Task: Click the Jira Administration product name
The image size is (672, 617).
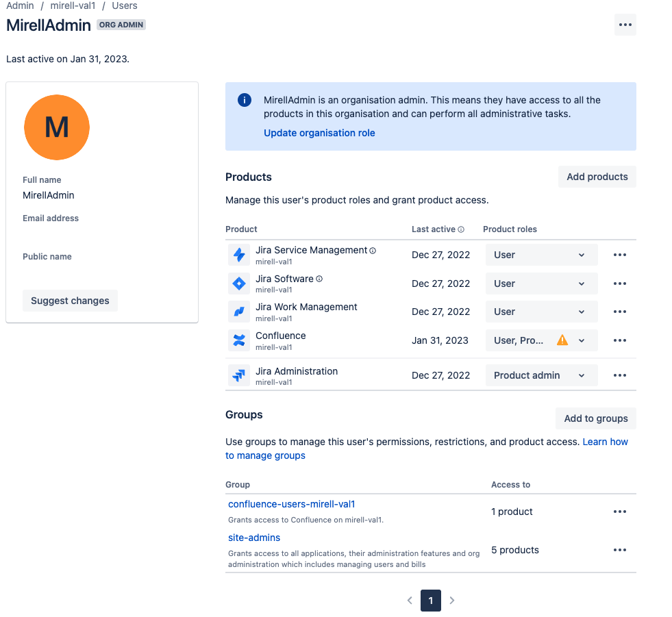Action: (x=297, y=371)
